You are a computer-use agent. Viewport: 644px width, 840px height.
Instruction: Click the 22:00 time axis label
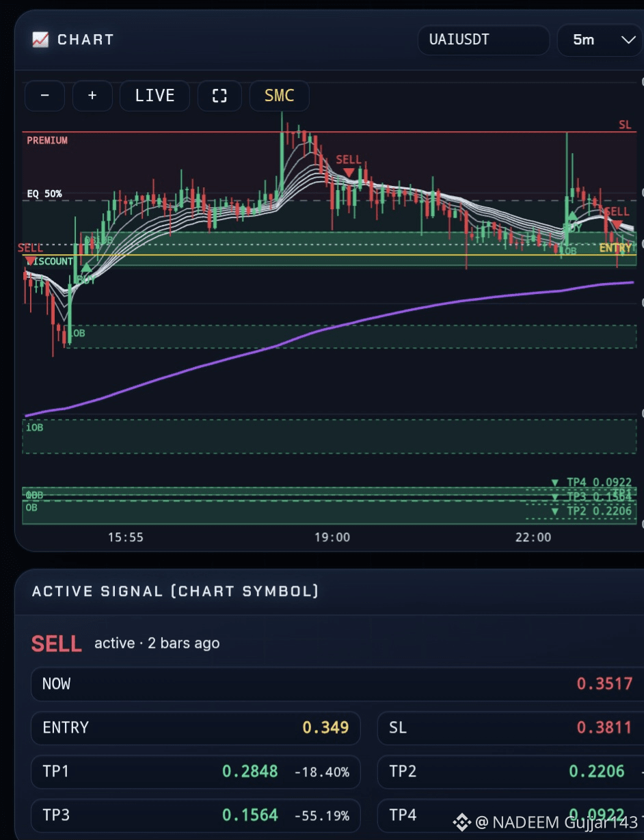533,537
